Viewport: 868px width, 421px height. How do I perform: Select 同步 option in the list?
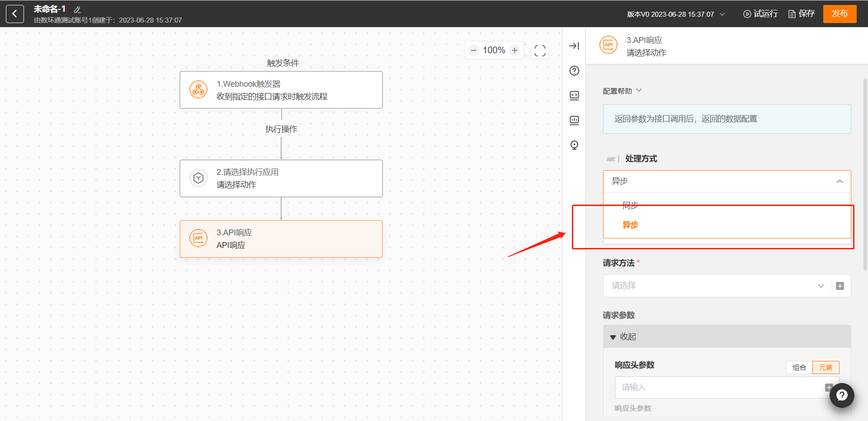click(x=630, y=206)
